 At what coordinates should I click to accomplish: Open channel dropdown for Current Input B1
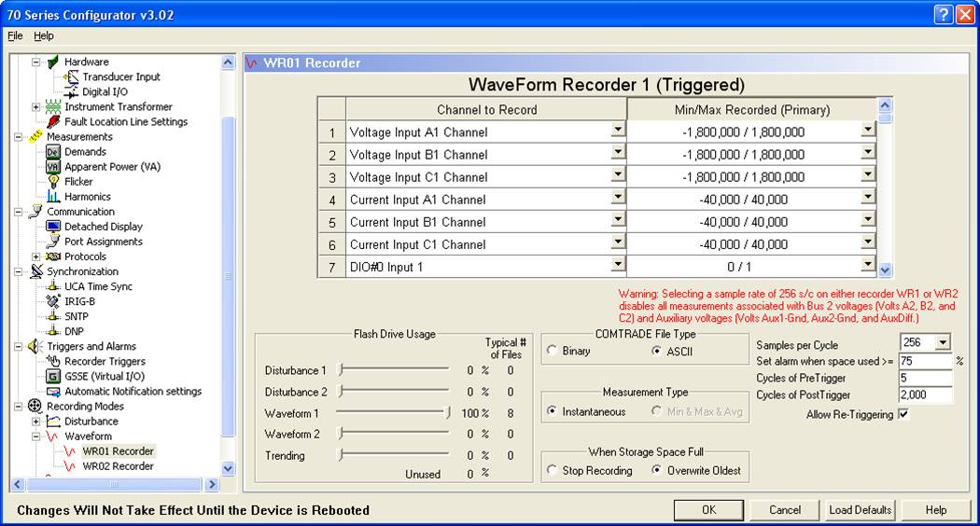tap(618, 220)
